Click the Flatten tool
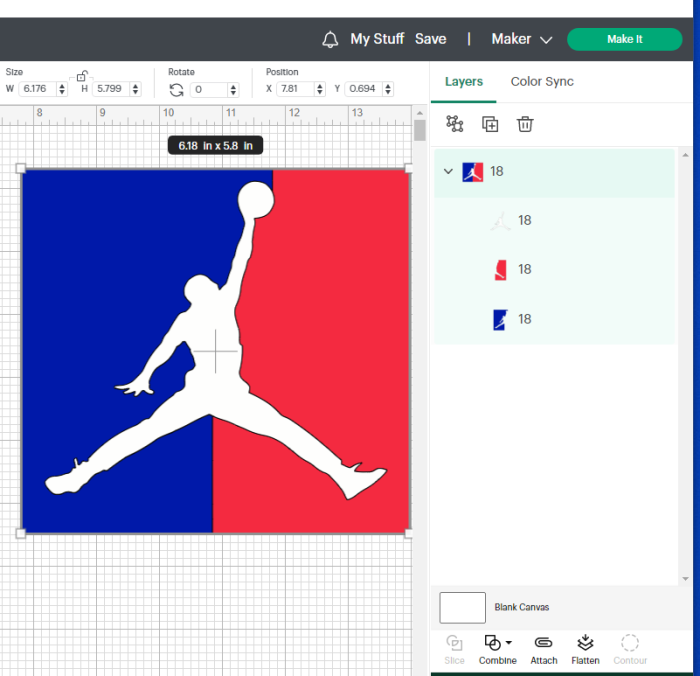The width and height of the screenshot is (700, 676). (585, 650)
